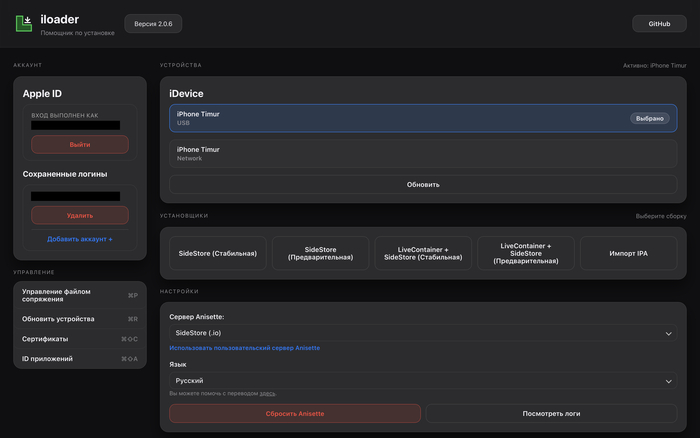Click the version 2.0.6 badge

(153, 23)
